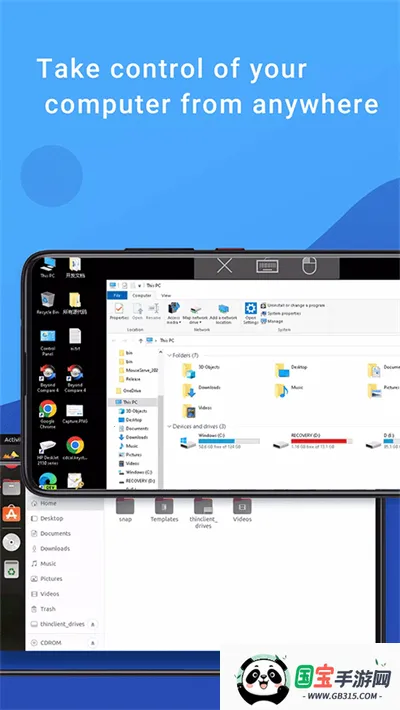Screen dimensions: 400x710
Task: Open the Downloads folder in This PC
Action: pos(201,390)
